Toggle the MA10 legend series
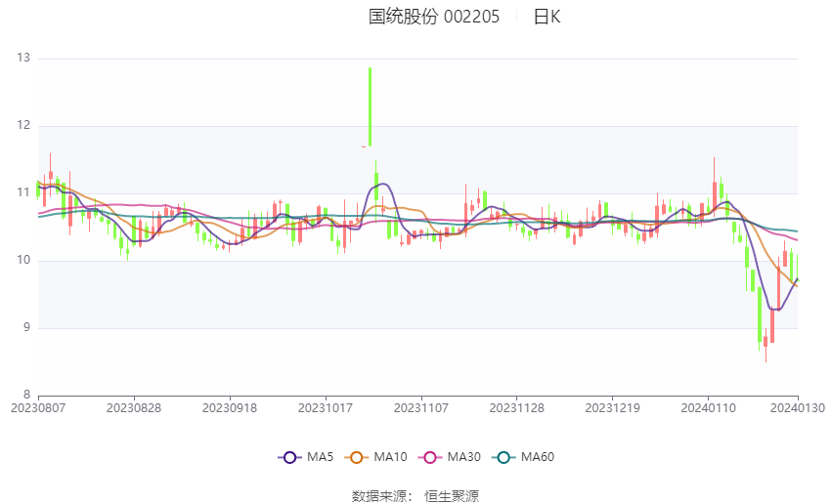831x504 pixels. pyautogui.click(x=376, y=457)
